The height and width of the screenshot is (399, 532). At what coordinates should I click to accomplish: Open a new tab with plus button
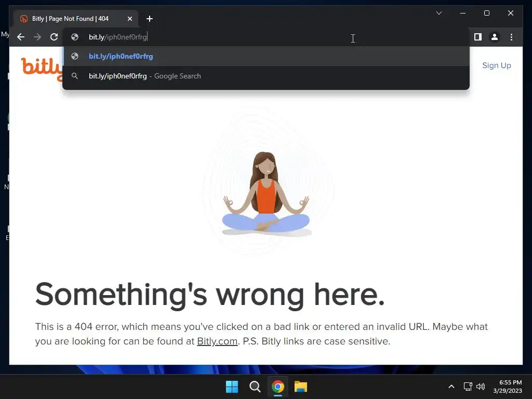click(150, 19)
